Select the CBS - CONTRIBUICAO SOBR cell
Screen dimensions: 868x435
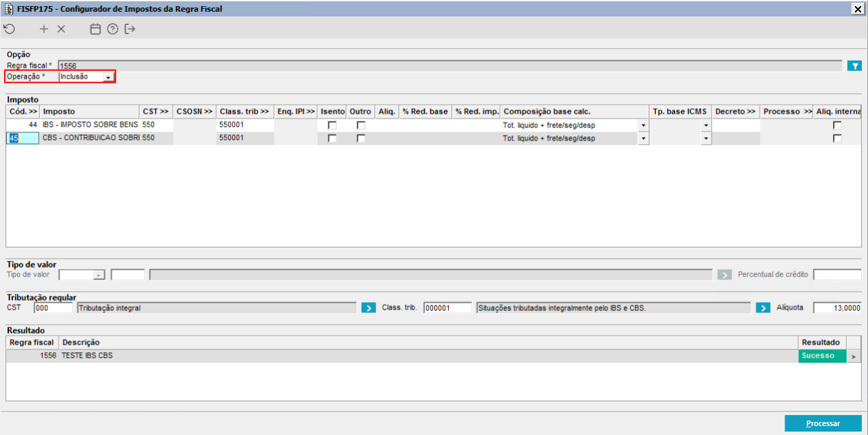point(90,139)
